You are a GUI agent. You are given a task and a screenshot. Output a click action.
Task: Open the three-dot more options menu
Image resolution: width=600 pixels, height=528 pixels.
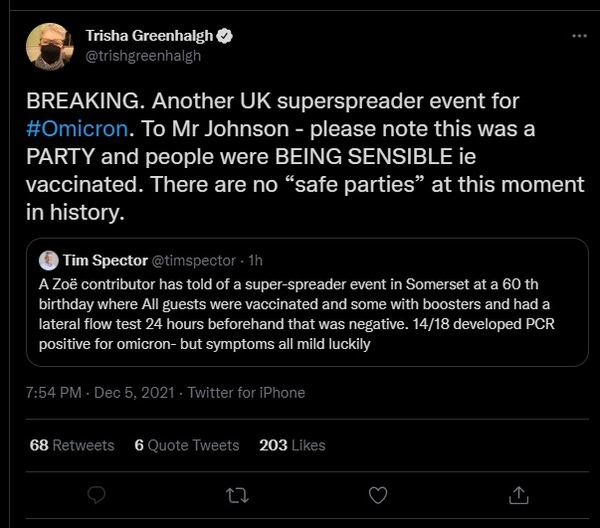[x=578, y=36]
